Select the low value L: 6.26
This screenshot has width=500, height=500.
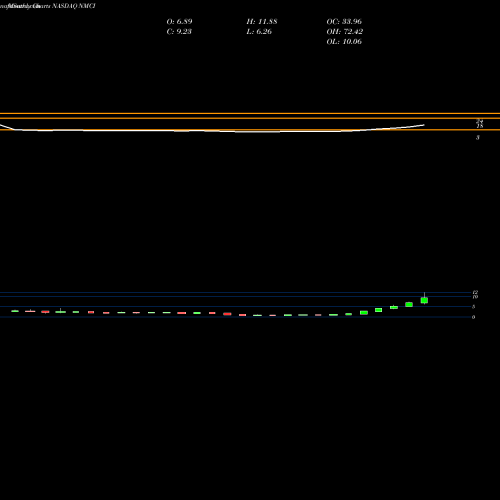point(259,32)
